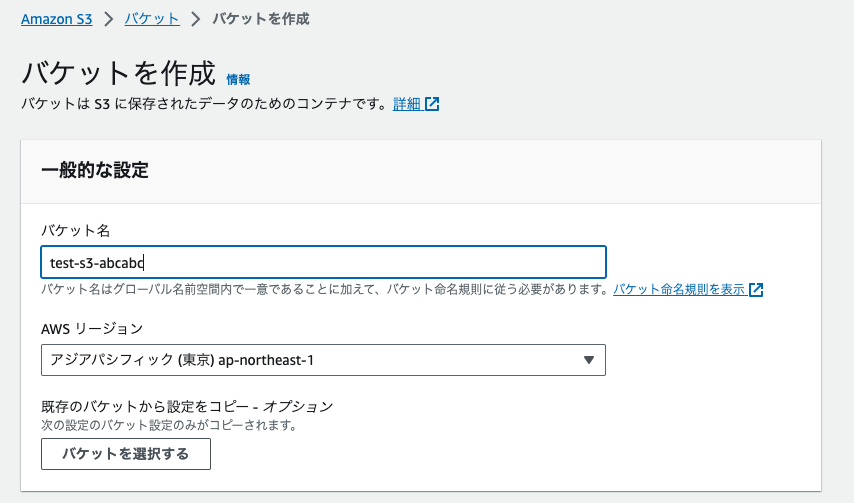Click the 一般的な設定 section heading

tap(95, 170)
